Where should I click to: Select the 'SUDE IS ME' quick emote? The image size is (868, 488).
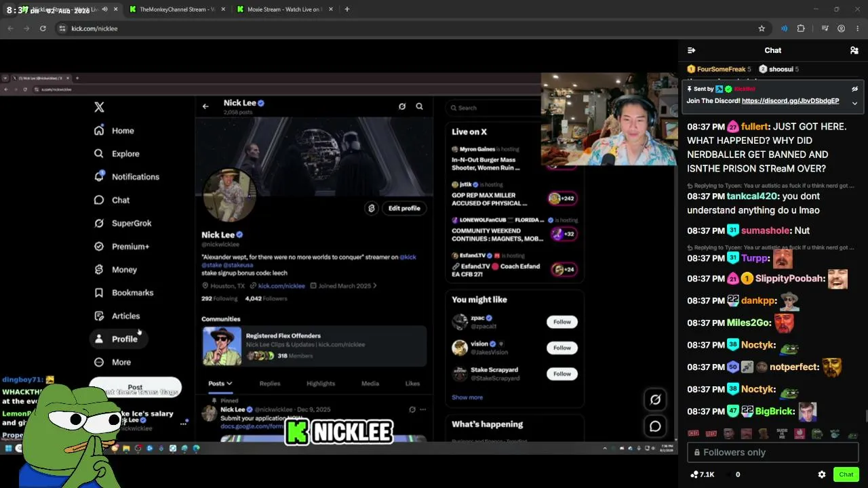pos(781,434)
